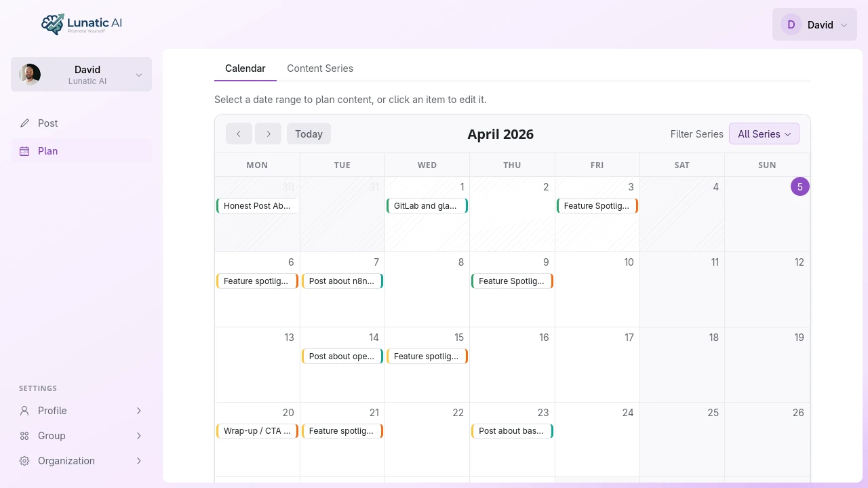Select April 12 day number
The image size is (868, 488).
[x=799, y=262]
